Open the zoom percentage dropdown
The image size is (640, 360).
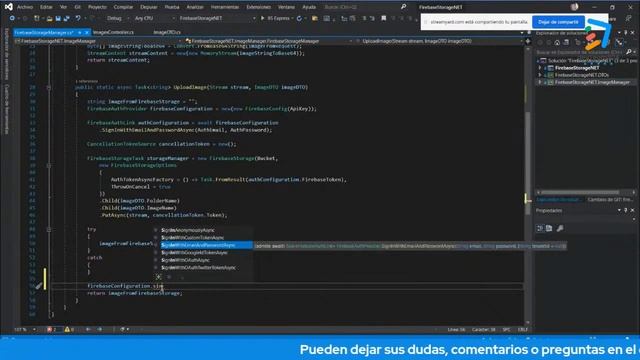click(25, 329)
